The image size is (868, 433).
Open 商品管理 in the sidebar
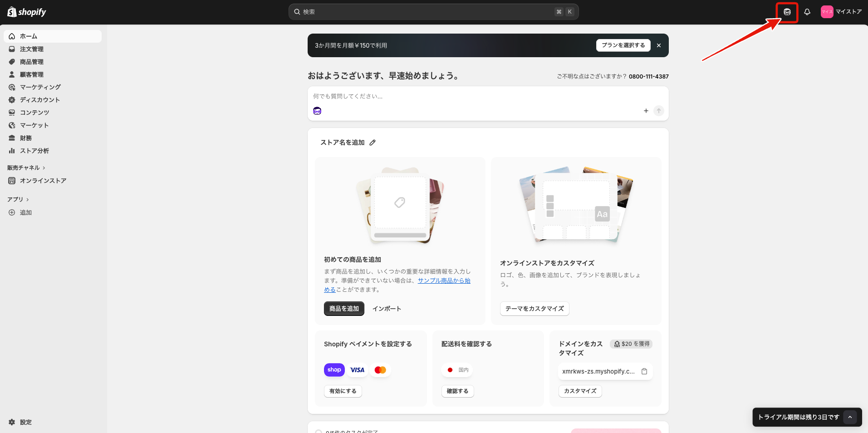click(32, 62)
